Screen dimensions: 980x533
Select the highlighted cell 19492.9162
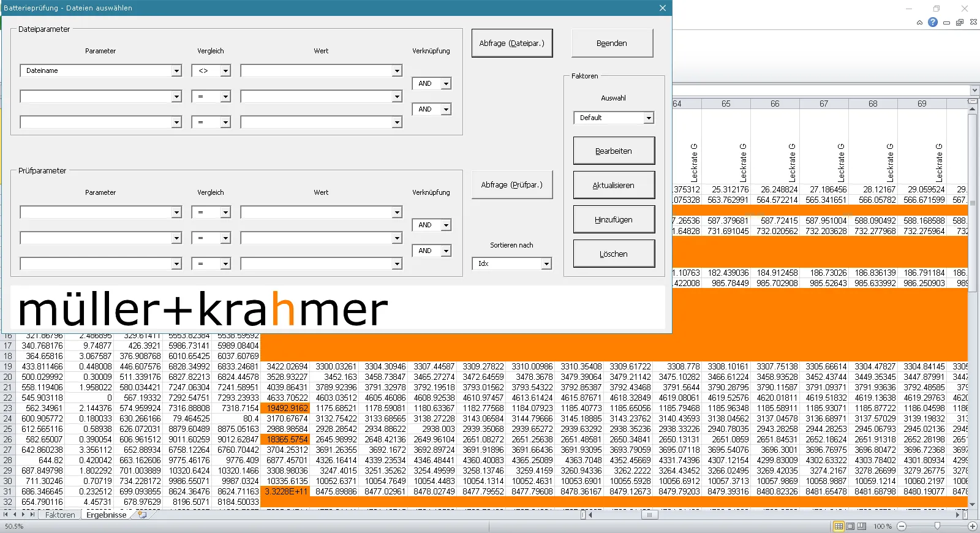285,408
